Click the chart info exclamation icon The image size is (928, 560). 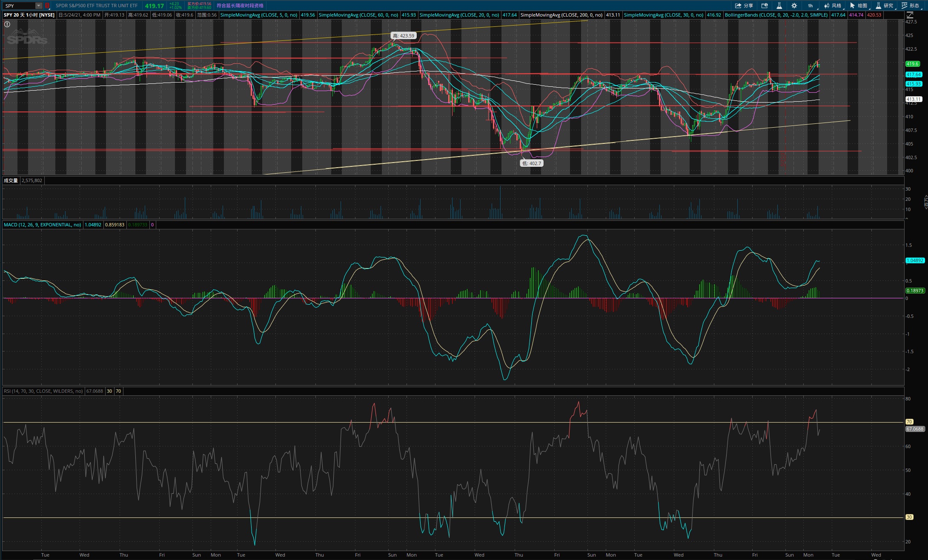coord(7,24)
